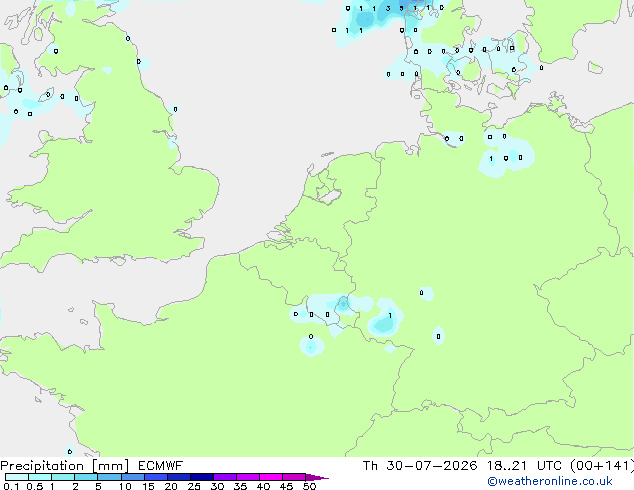Pick the 30–35 mm purple legend swatch
The height and width of the screenshot is (490, 634).
pyautogui.click(x=225, y=477)
